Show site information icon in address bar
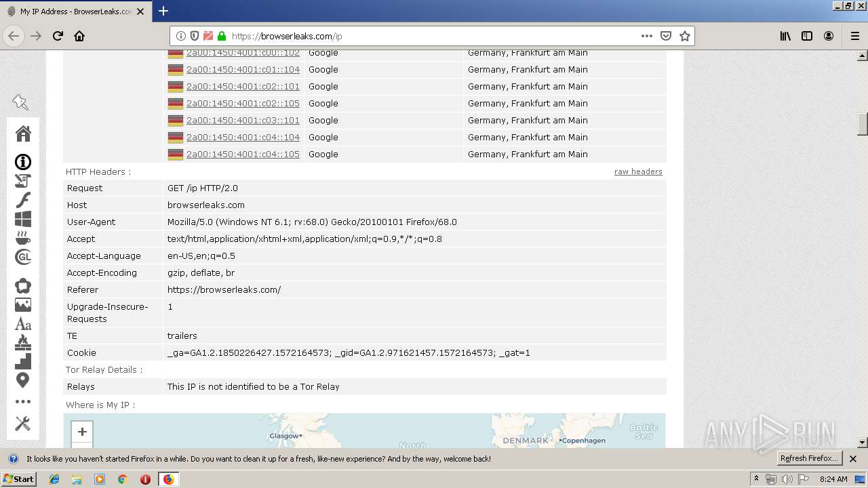The width and height of the screenshot is (868, 488). [181, 36]
